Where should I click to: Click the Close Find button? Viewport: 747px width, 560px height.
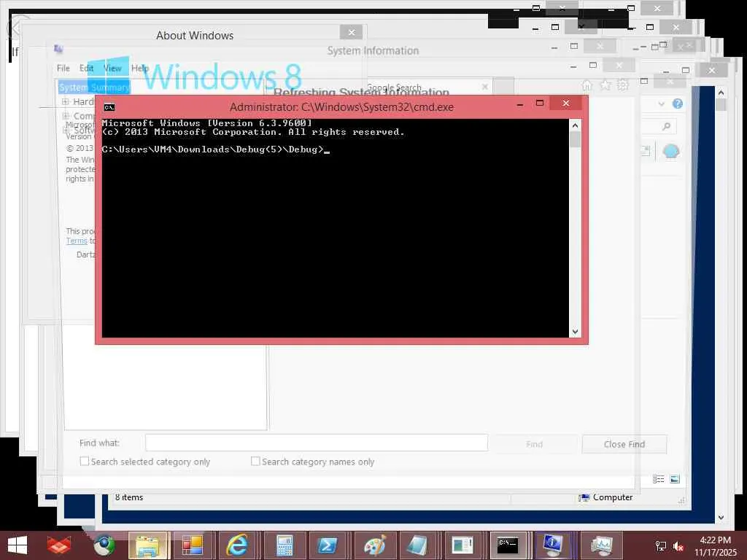(x=624, y=444)
